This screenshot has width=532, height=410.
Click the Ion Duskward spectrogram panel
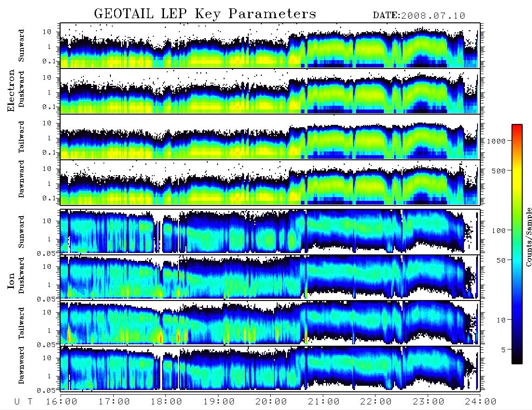(x=270, y=277)
